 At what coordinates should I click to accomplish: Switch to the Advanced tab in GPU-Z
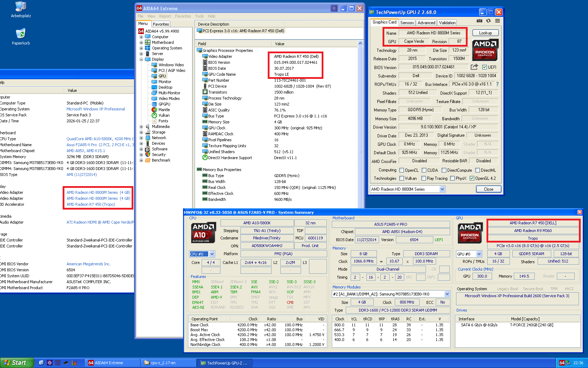pyautogui.click(x=426, y=23)
